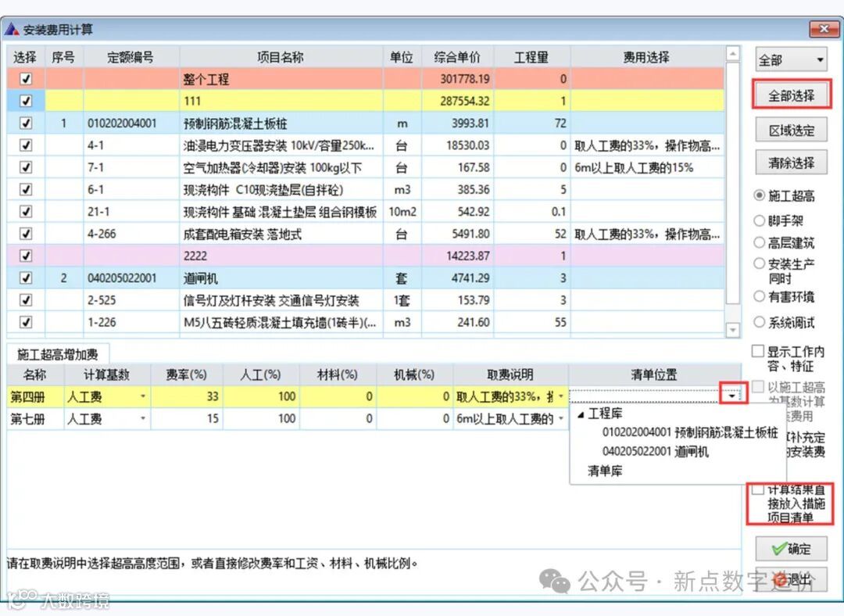844x616 pixels.
Task: Uncheck checkbox for row 1-226
Action: pyautogui.click(x=25, y=321)
